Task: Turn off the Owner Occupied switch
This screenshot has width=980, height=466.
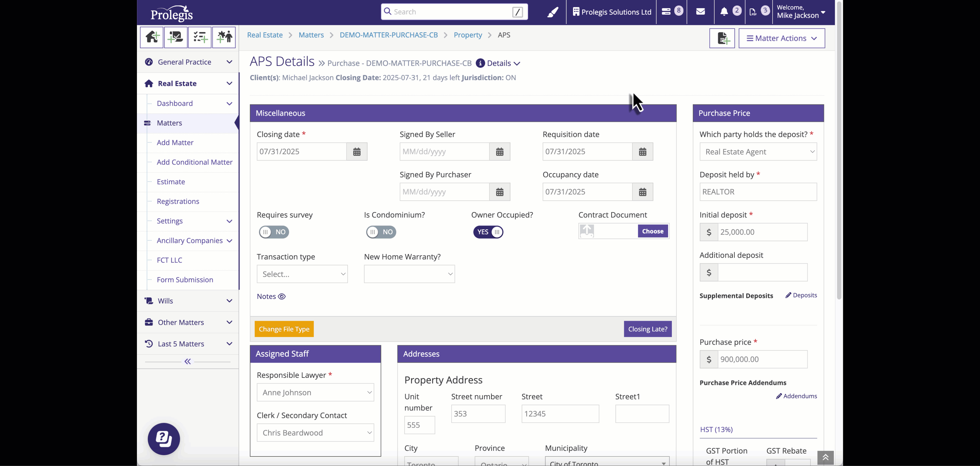Action: click(488, 232)
